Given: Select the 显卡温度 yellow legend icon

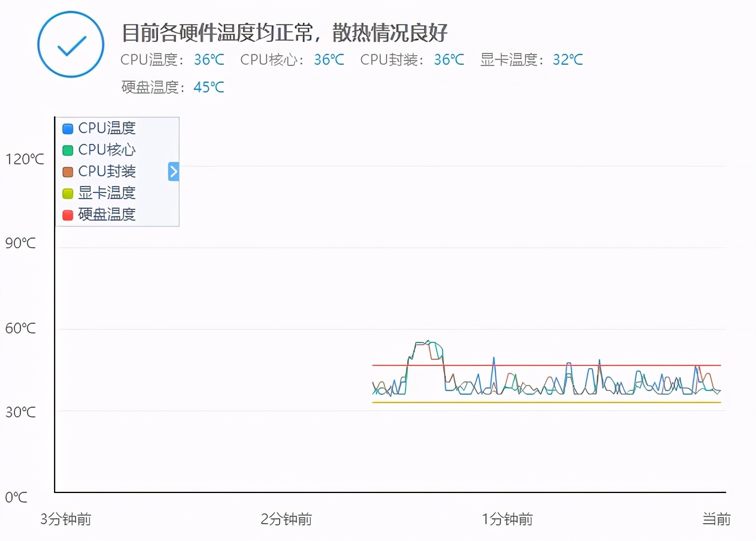Looking at the screenshot, I should (x=67, y=193).
